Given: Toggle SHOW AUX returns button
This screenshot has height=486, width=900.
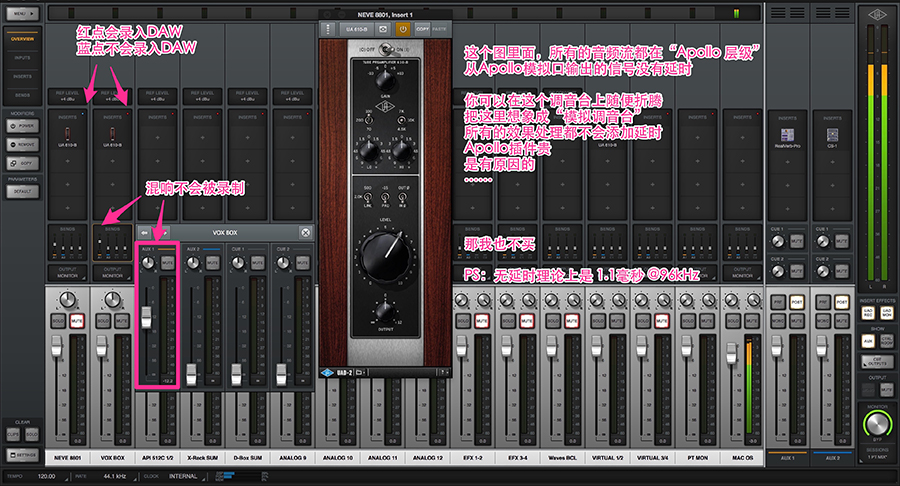Looking at the screenshot, I should click(x=868, y=341).
